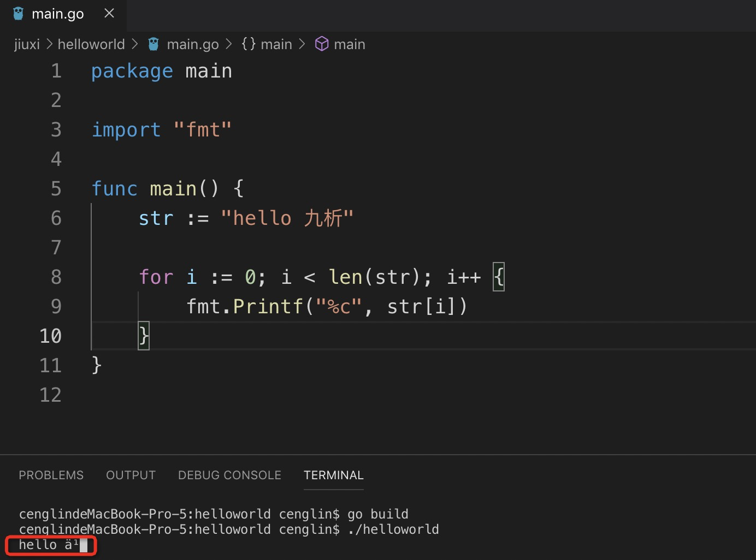Click line number 1 in the gutter

(x=56, y=71)
